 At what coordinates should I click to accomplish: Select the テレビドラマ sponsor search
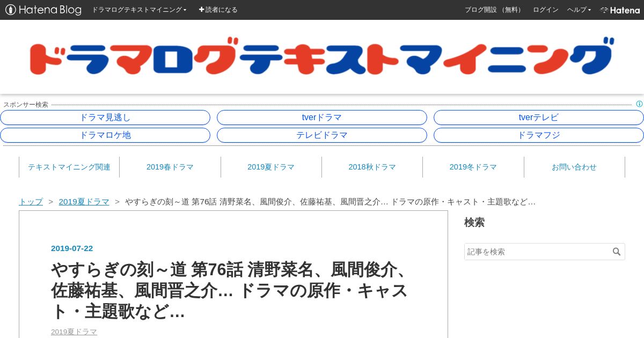click(x=322, y=135)
